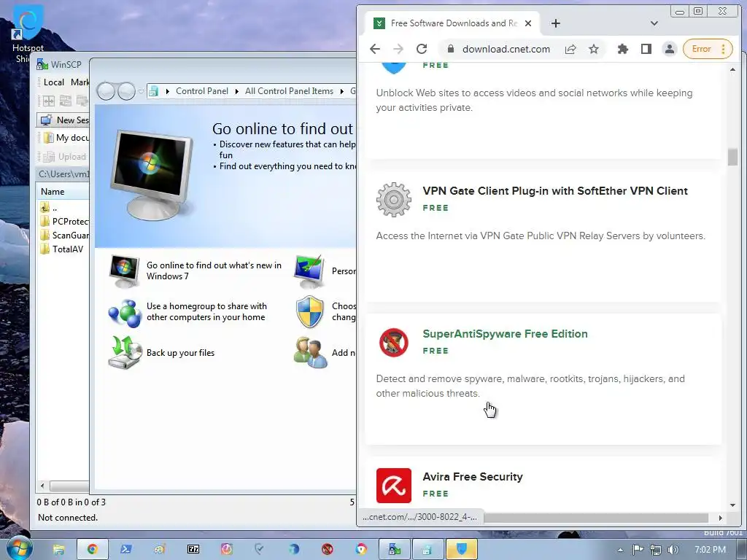Click the SuperAntiSpyware product icon

coord(393,343)
